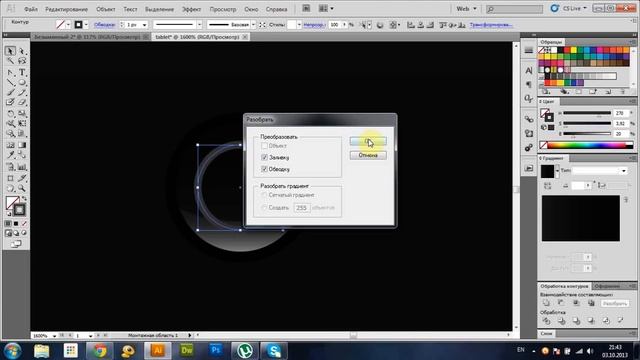Click the Трансформирование link
Screen dimensions: 640x360
491,25
